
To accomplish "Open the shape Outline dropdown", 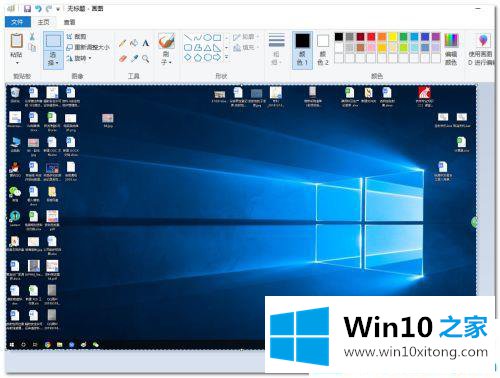I will point(246,37).
